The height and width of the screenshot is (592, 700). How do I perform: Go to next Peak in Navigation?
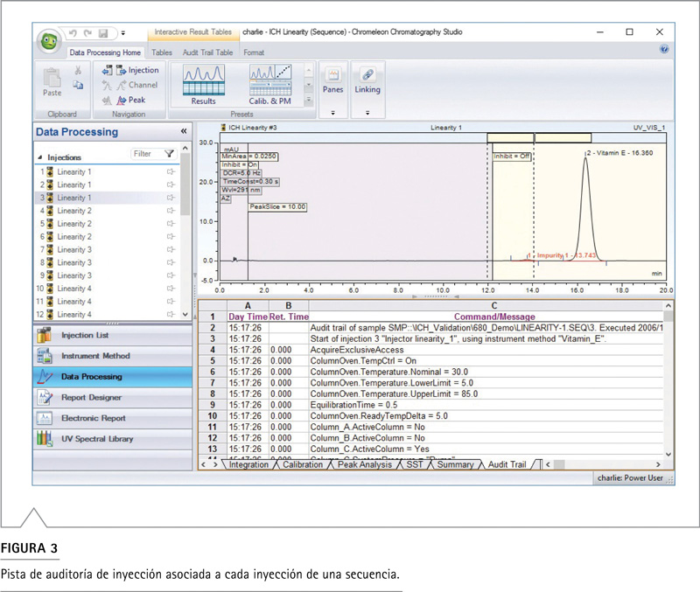tap(130, 101)
